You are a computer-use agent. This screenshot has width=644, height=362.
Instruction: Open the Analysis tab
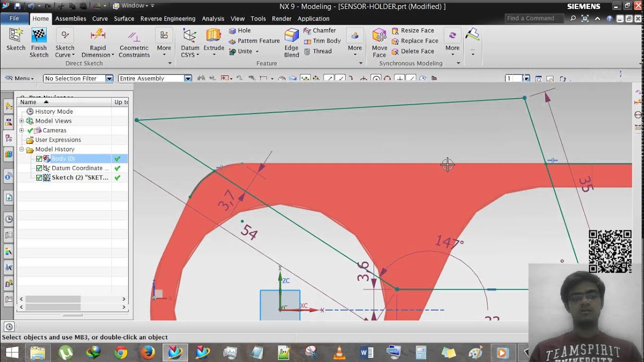pos(213,19)
